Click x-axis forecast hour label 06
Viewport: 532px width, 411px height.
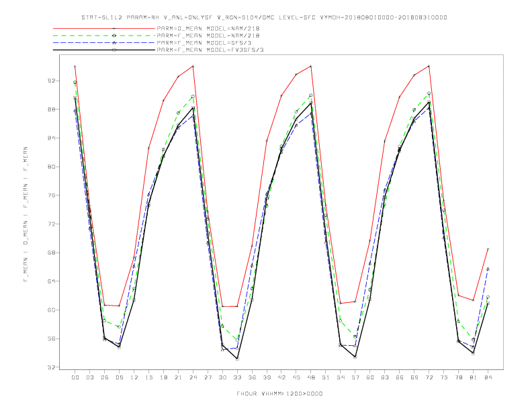pos(105,377)
